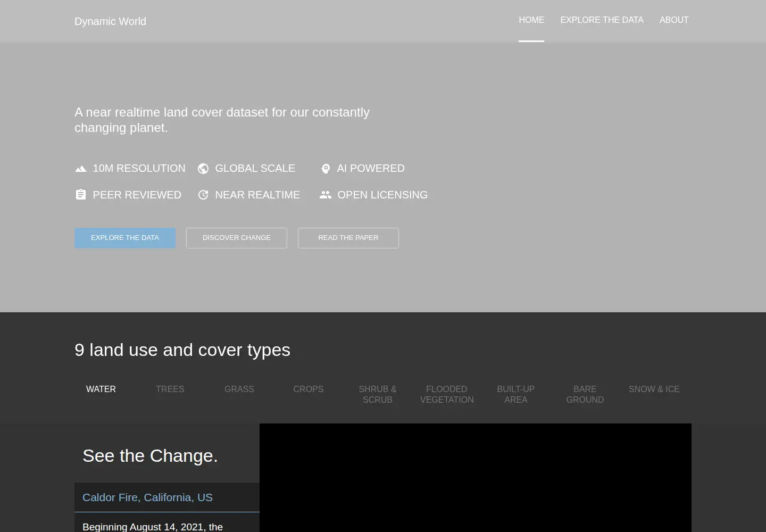Click the clipboard icon beside Peer Reviewed
Screen dimensions: 766x532
[x=81, y=195]
